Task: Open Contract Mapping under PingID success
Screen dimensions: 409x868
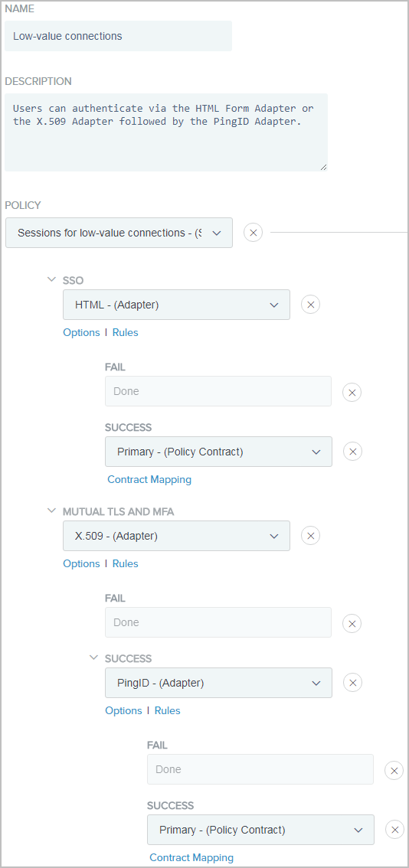Action: pos(191,857)
